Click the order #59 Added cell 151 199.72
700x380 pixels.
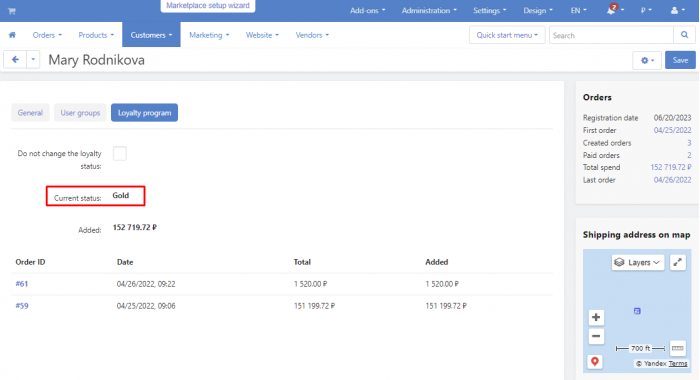coord(446,306)
